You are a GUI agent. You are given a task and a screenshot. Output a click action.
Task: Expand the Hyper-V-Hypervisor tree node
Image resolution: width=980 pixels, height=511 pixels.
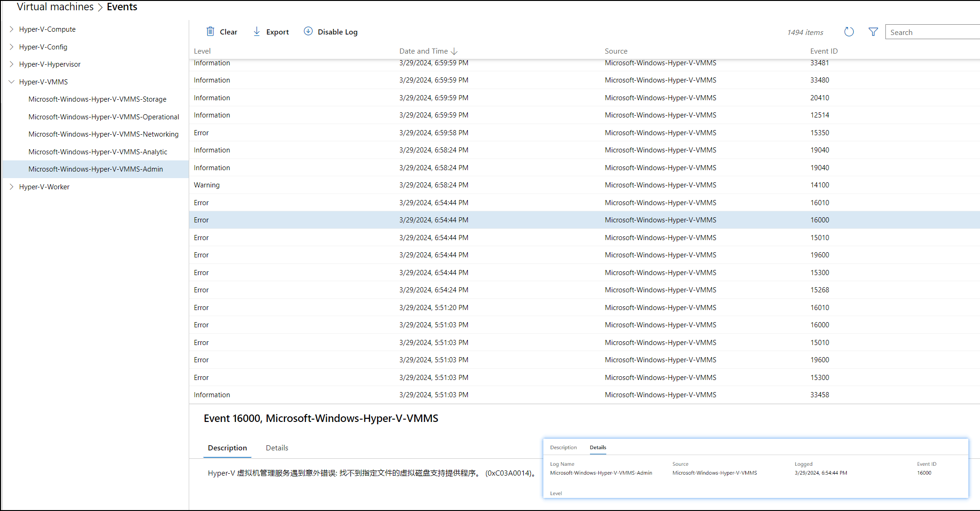[12, 64]
